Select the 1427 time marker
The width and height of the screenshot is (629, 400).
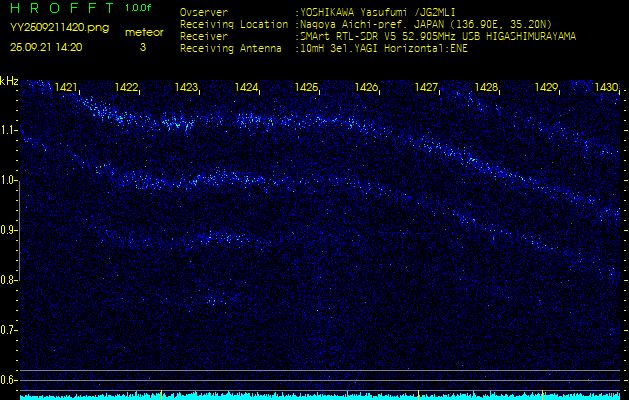[427, 88]
